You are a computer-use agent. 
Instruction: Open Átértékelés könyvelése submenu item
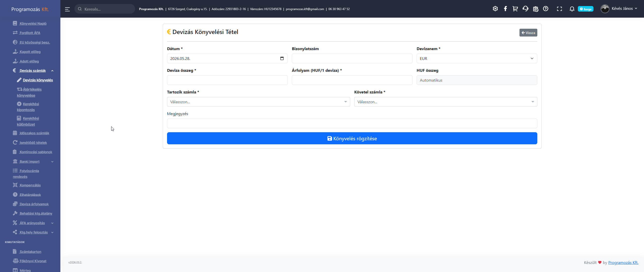click(29, 92)
